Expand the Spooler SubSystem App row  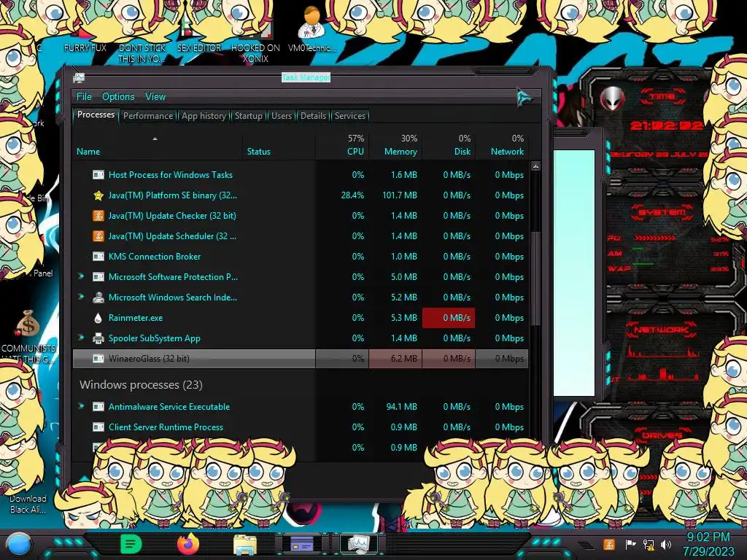click(81, 338)
